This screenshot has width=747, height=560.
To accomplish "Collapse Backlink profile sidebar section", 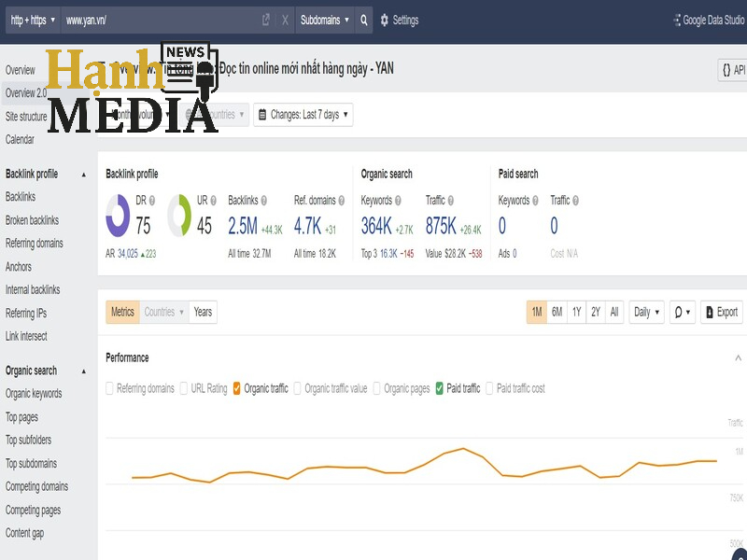I will pos(84,175).
